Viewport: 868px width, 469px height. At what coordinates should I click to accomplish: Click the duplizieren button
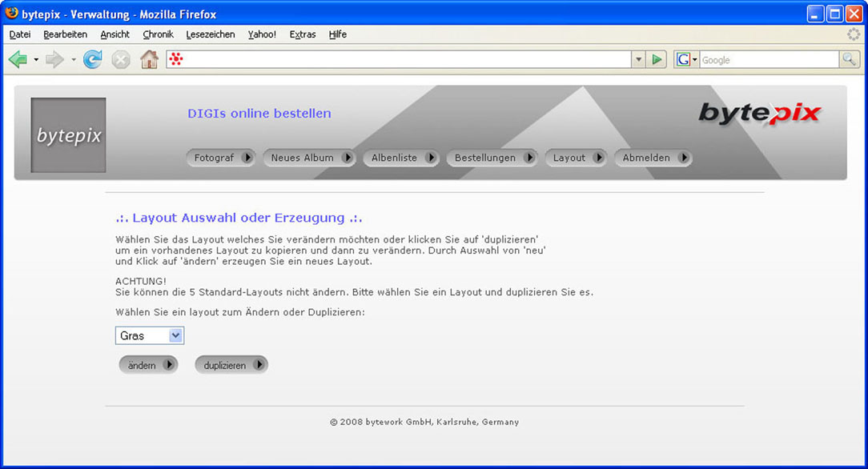(231, 365)
